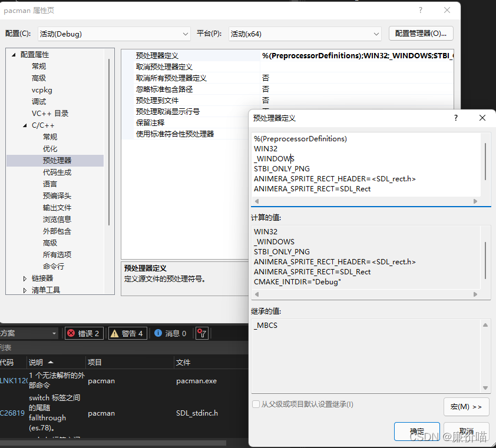Viewport: 496px width, 448px height.
Task: Select 浏览信息 under C/C++
Action: [57, 220]
